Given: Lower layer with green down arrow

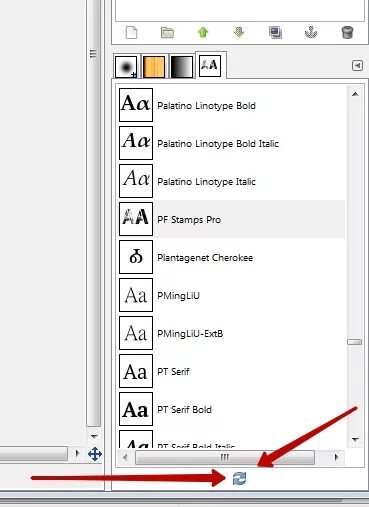Looking at the screenshot, I should pyautogui.click(x=239, y=33).
